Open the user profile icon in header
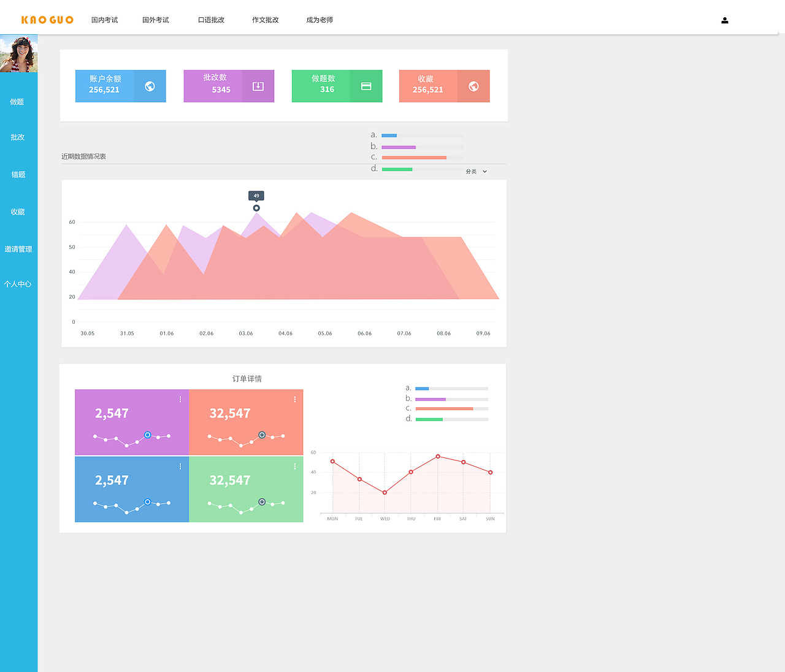 click(724, 20)
